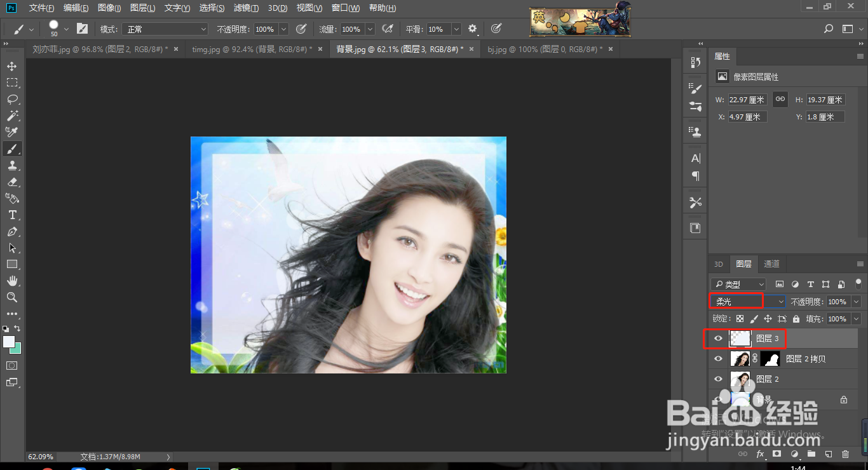Expand the layer 不透明度 dropdown in Layers panel
Viewport: 868px width, 470px height.
tap(856, 302)
